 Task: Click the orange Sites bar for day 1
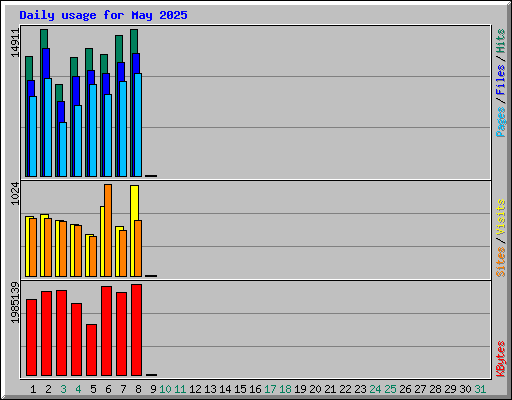click(x=33, y=247)
